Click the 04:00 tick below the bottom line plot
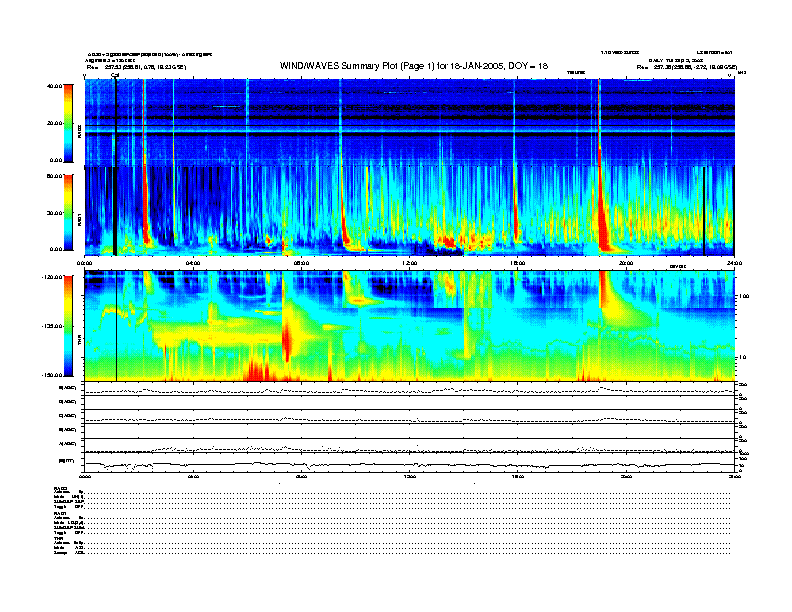Viewport: 792px width, 612px height. point(193,476)
